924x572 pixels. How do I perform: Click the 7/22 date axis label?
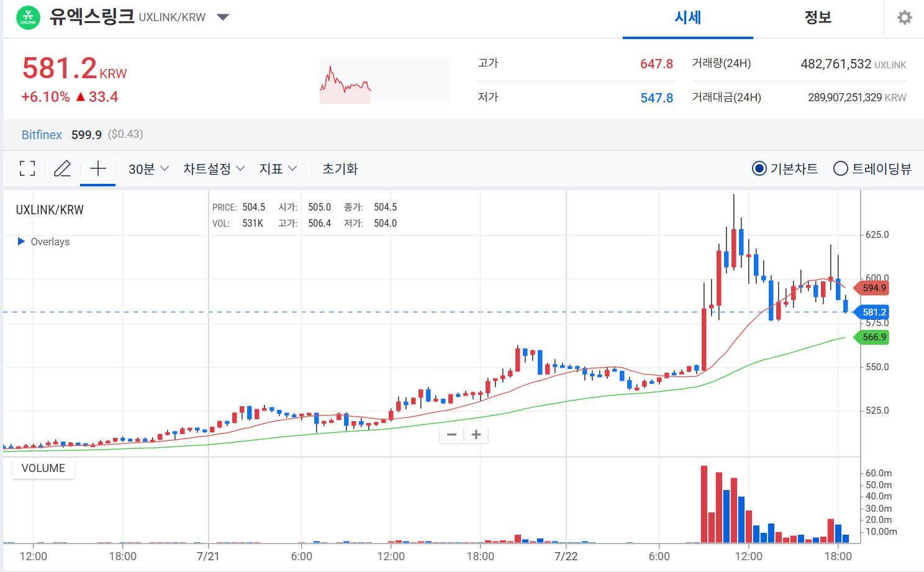click(566, 556)
